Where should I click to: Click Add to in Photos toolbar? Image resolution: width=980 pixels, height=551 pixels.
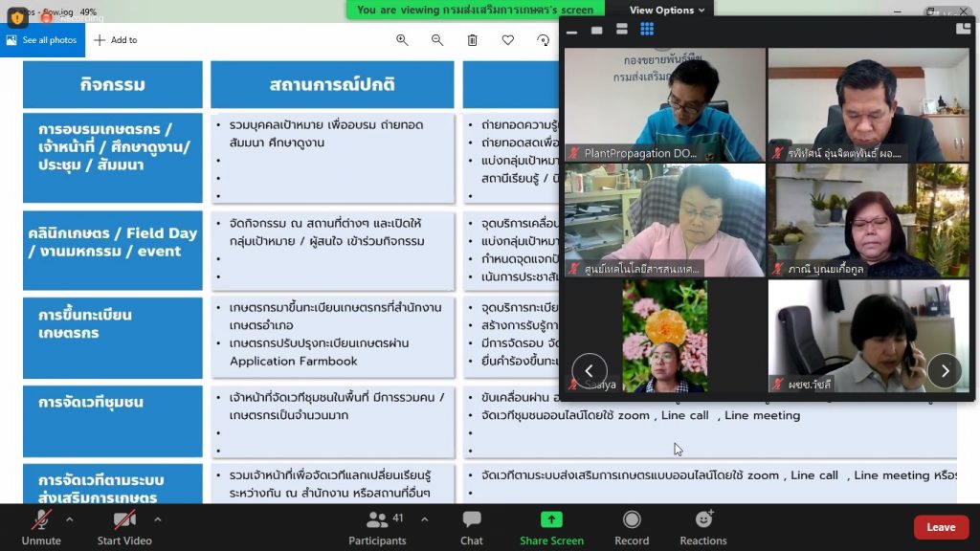click(115, 40)
